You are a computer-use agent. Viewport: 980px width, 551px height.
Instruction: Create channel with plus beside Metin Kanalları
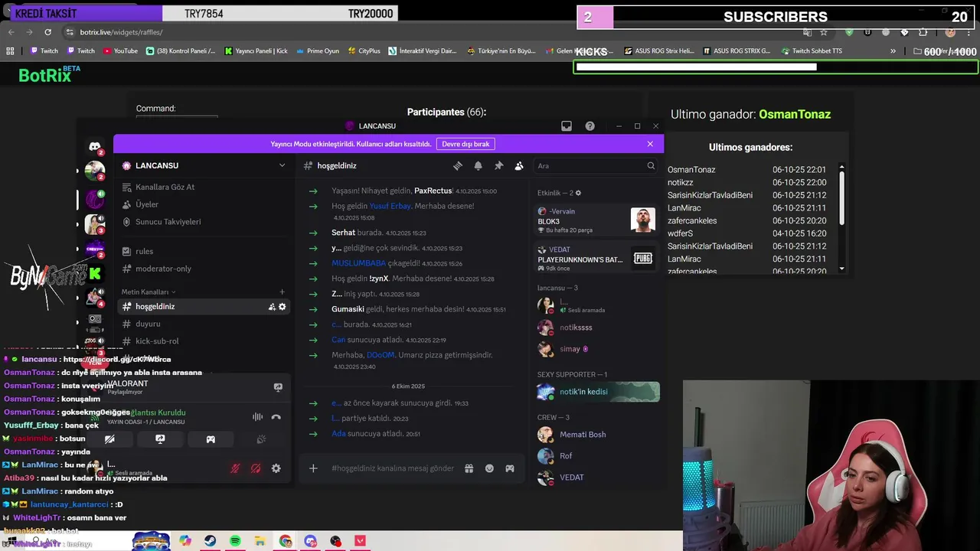pos(282,292)
